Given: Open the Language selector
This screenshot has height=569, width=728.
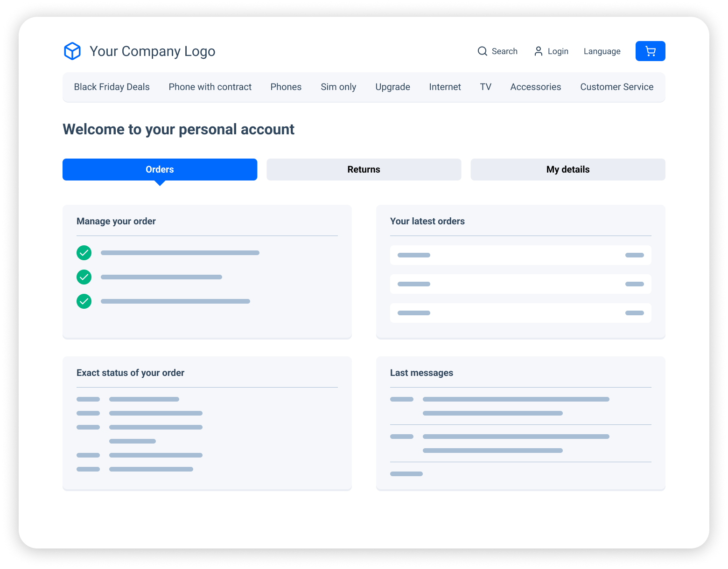Looking at the screenshot, I should click(x=602, y=51).
